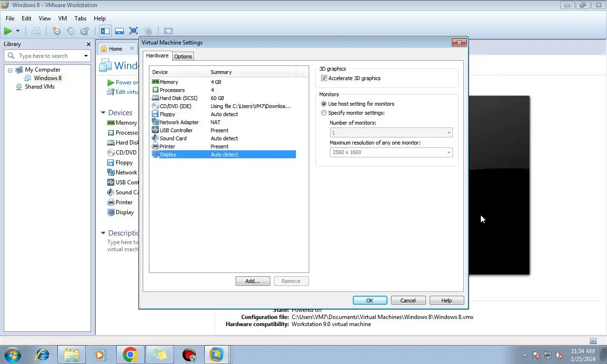This screenshot has height=364, width=607.
Task: Click the Cancel button
Action: 408,300
